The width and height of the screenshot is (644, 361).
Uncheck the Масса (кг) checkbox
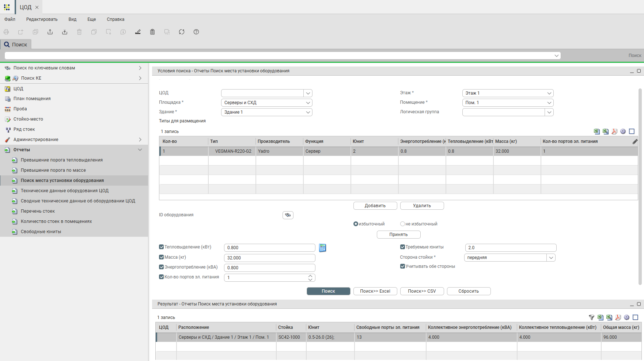coord(162,257)
